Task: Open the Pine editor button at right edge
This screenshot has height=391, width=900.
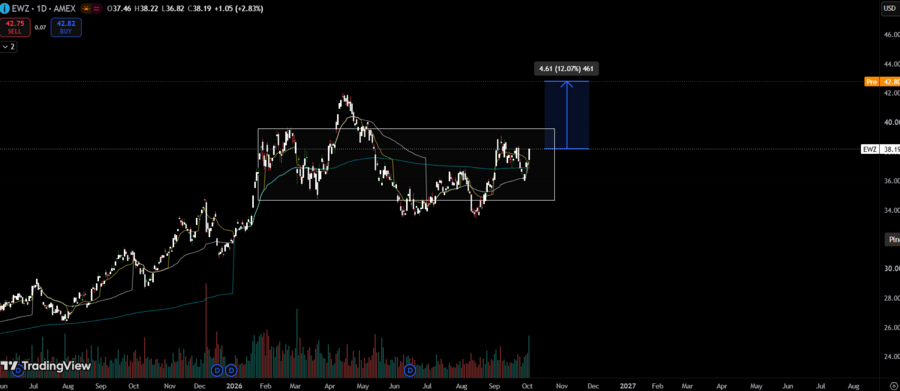Action: (892, 239)
